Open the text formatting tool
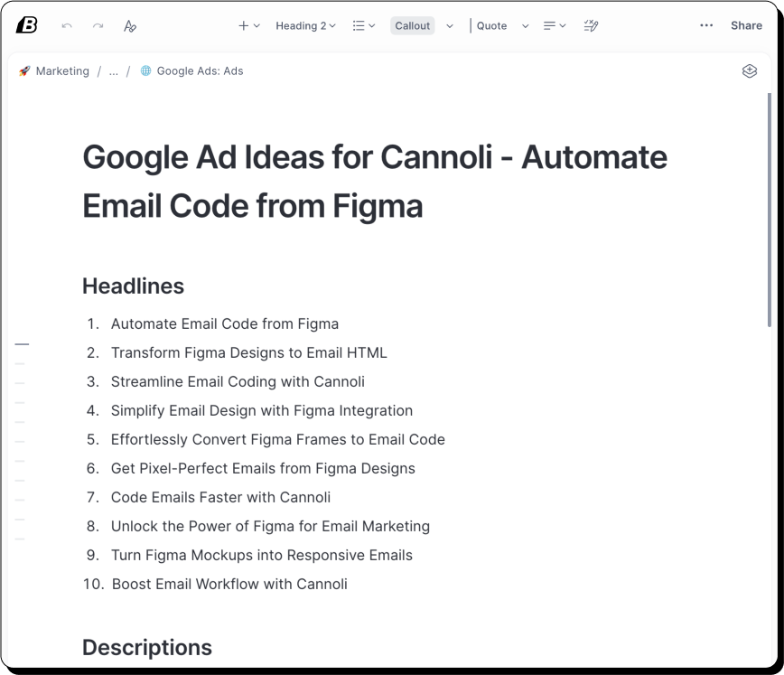 coord(130,26)
